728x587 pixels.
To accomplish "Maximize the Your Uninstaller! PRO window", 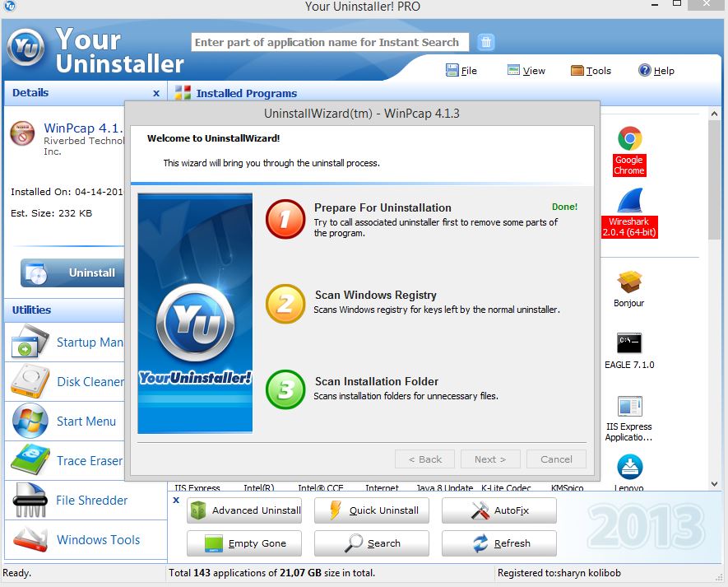I will (x=677, y=4).
